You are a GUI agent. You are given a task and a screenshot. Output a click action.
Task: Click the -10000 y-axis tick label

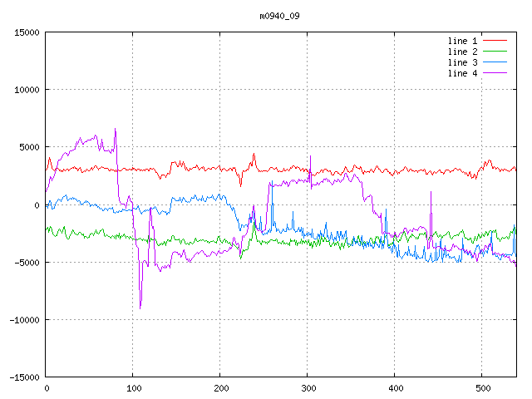(24, 319)
